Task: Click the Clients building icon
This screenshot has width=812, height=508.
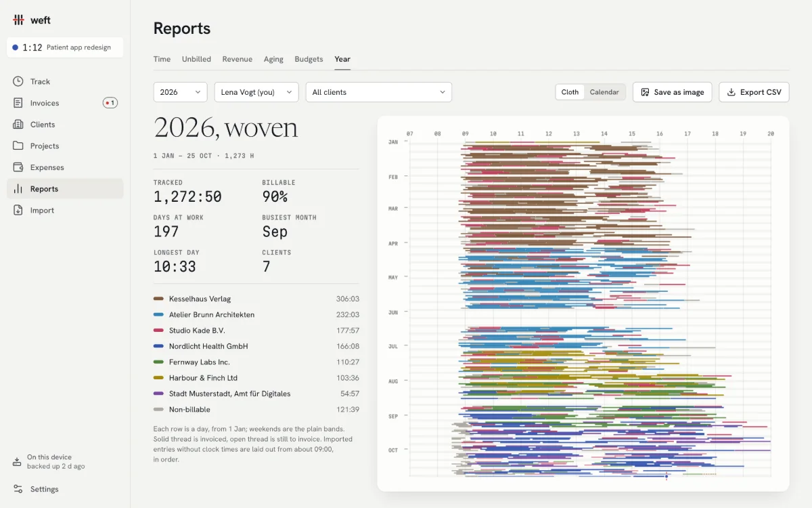Action: (x=18, y=125)
